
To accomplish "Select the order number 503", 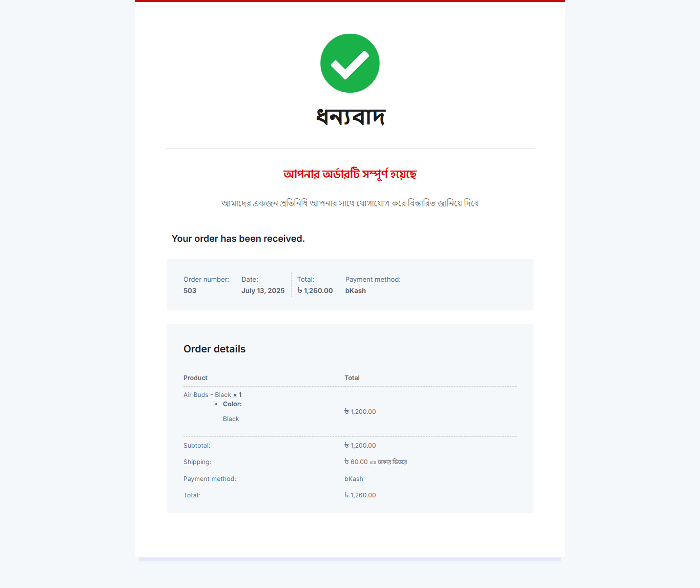I will click(x=190, y=291).
